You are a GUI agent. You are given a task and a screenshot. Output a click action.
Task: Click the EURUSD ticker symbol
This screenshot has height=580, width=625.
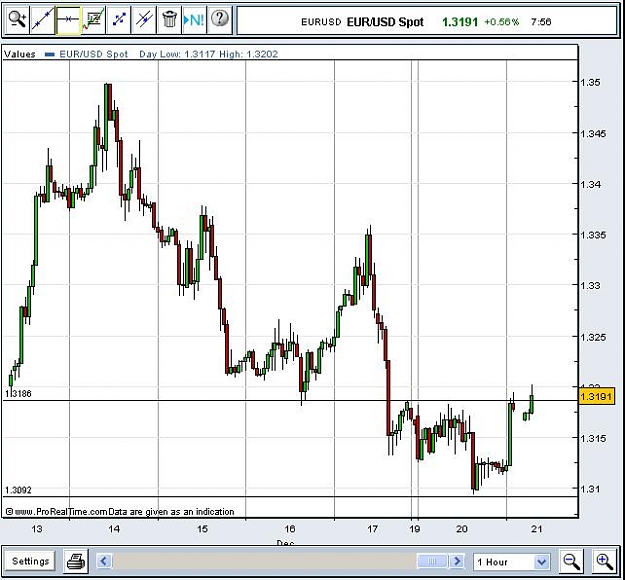click(x=321, y=22)
